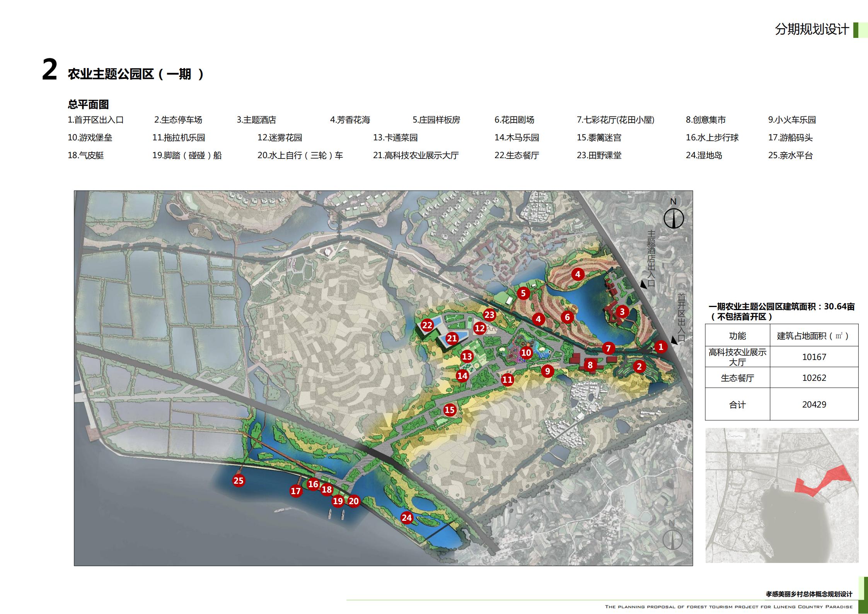Select red map marker number 6

[x=567, y=317]
